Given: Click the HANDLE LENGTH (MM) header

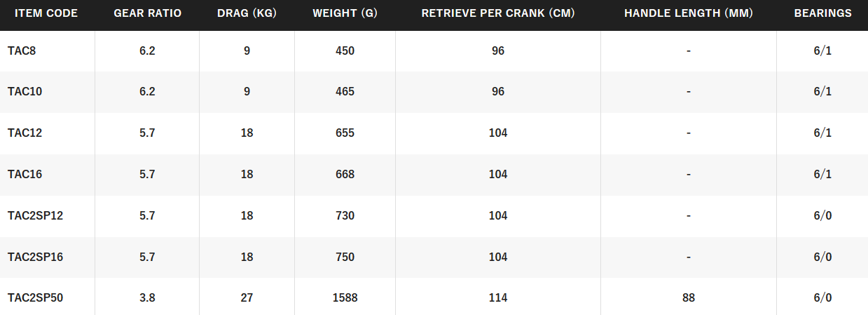Looking at the screenshot, I should pyautogui.click(x=688, y=13).
